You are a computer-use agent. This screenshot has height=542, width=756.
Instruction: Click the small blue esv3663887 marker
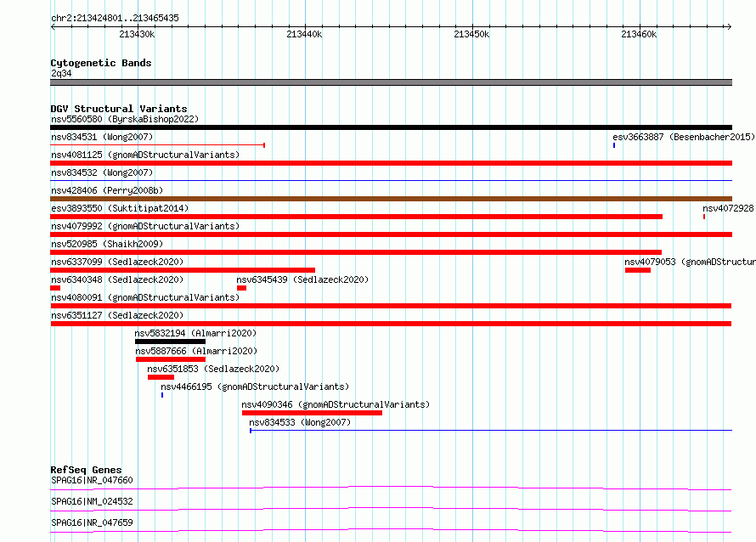pyautogui.click(x=614, y=145)
